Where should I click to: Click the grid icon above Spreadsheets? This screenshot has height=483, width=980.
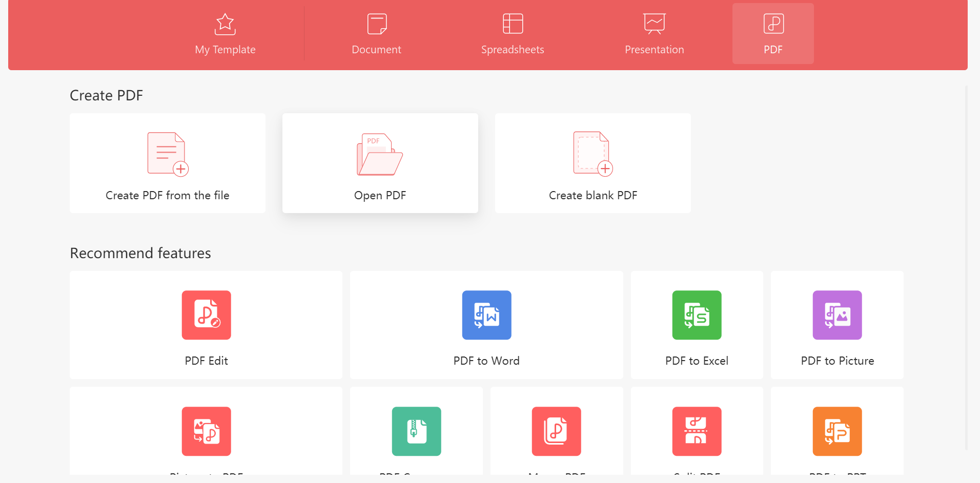[513, 23]
